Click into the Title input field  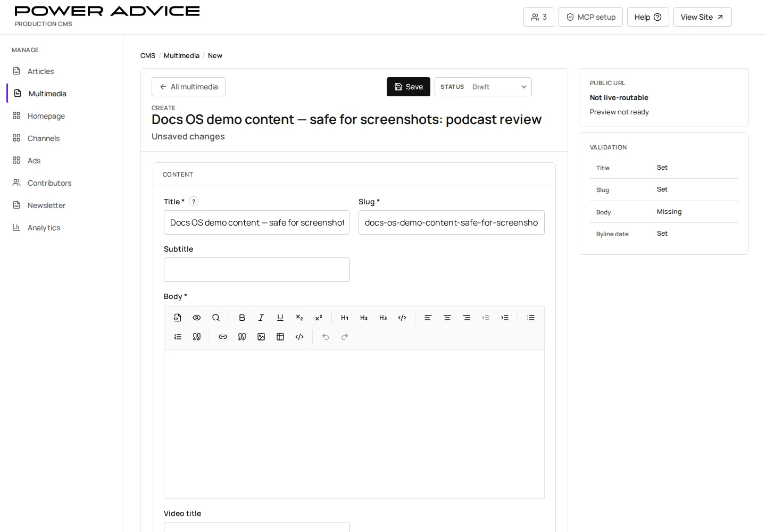point(257,222)
